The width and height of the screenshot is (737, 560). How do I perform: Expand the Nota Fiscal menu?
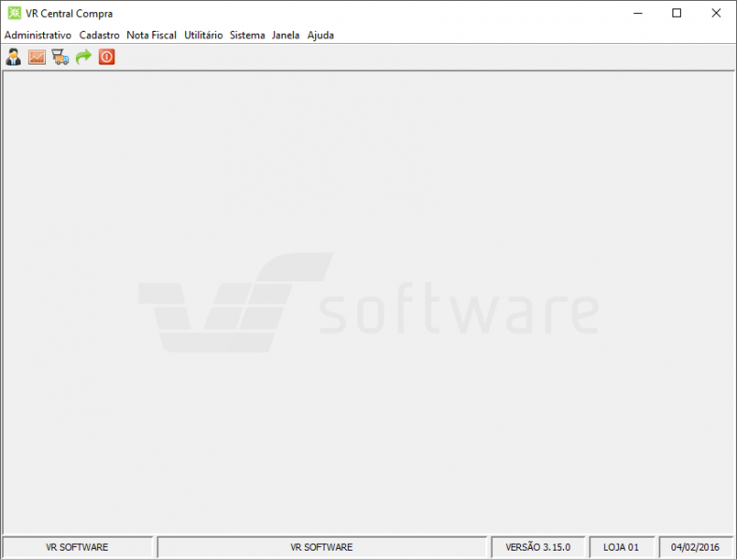(152, 35)
